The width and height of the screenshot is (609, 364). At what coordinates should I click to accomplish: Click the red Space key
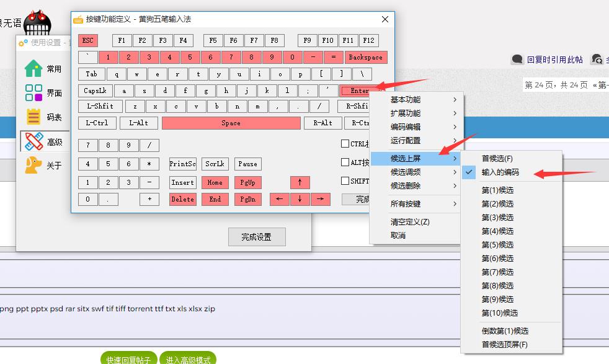231,123
